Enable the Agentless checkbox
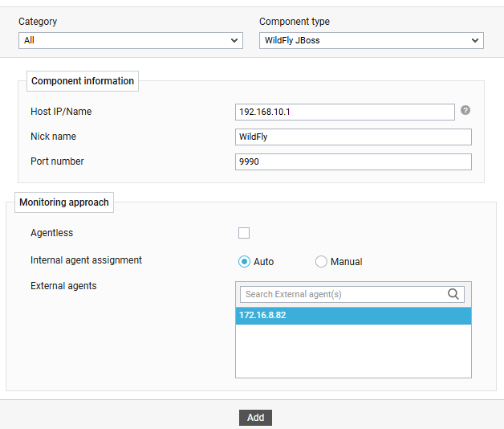Viewport: 504px width, 429px height. (x=244, y=233)
